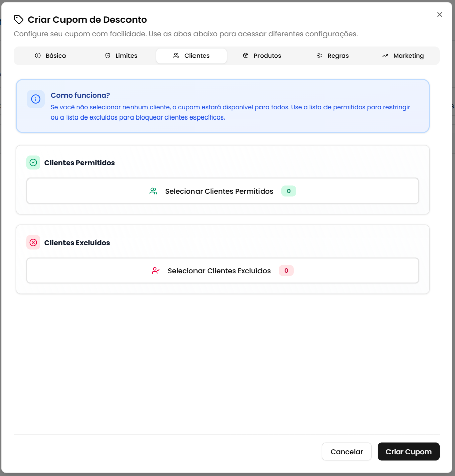The image size is (455, 476).
Task: Click the green group icon inside Selecionar Clientes Permitidos
Action: pos(153,191)
